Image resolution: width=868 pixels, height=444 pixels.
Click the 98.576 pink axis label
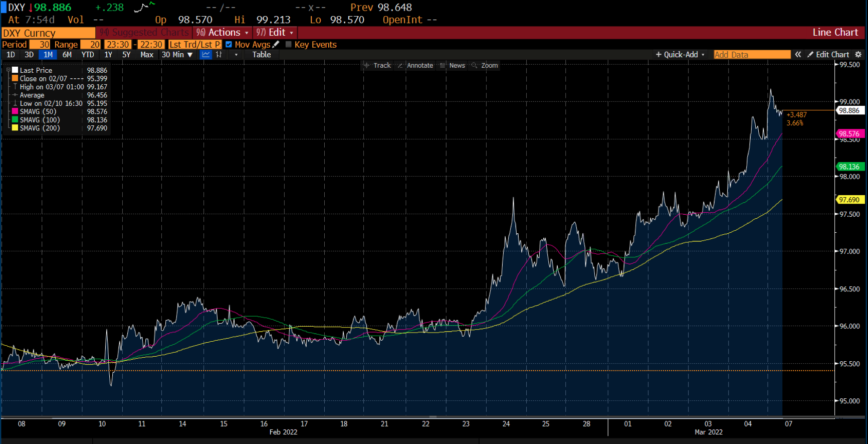coord(850,133)
